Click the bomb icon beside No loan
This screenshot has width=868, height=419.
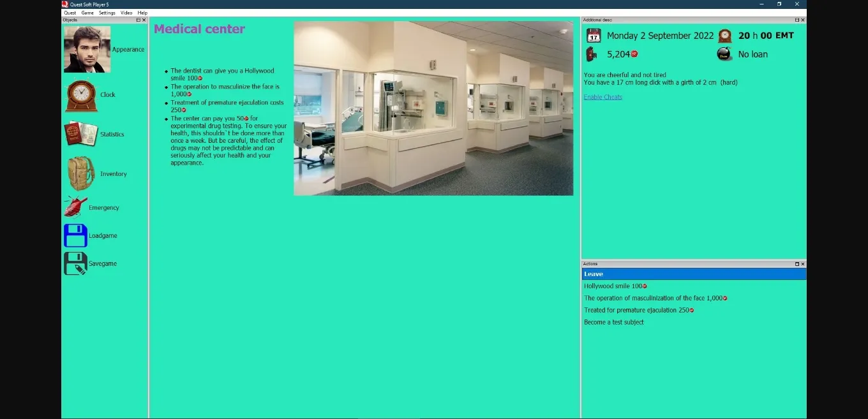coord(724,54)
